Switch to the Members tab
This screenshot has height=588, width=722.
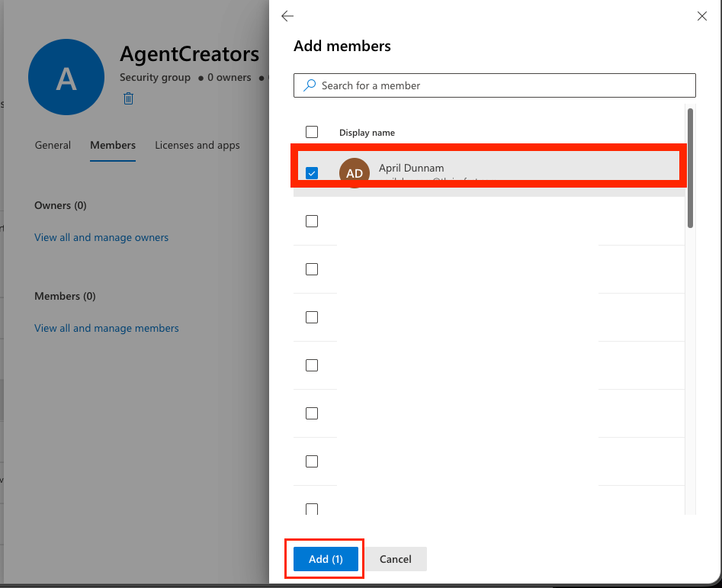(113, 145)
